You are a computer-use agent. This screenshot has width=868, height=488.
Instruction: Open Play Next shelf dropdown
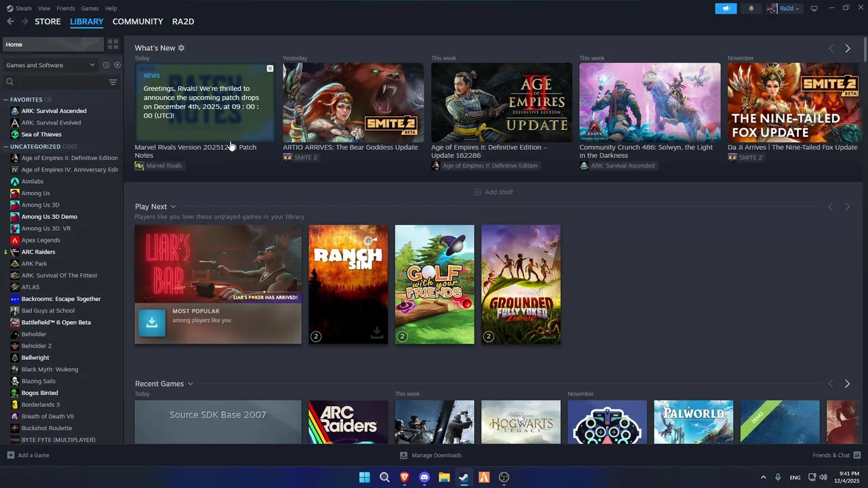click(x=173, y=207)
